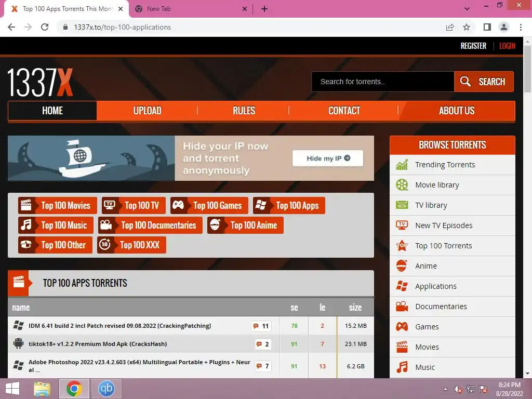Open Adobe Photoshop 2022 torrent link

pos(139,366)
